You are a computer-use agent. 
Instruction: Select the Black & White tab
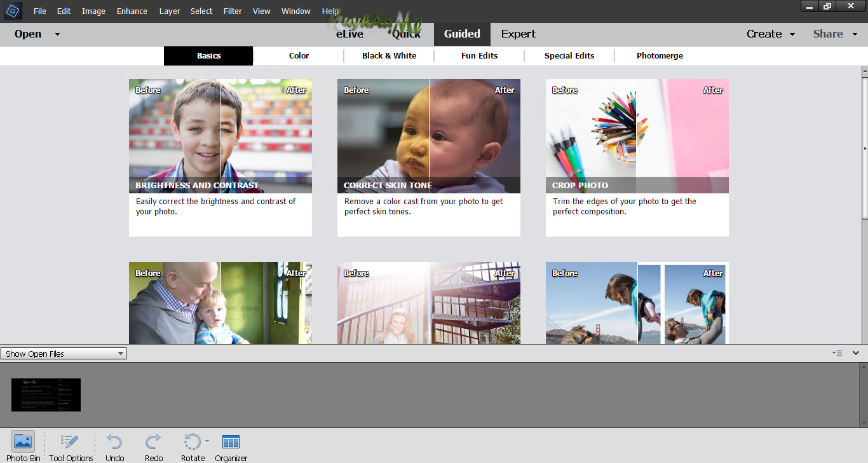click(389, 55)
